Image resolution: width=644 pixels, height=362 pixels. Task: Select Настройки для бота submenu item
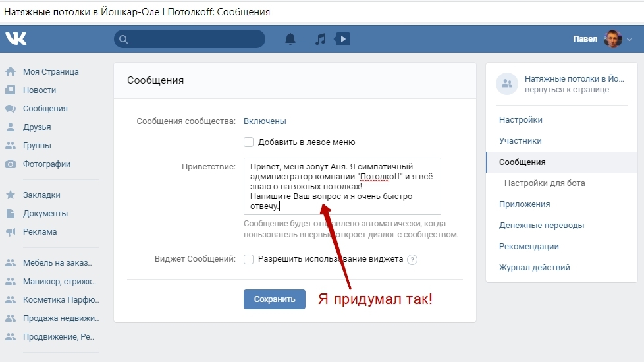545,183
